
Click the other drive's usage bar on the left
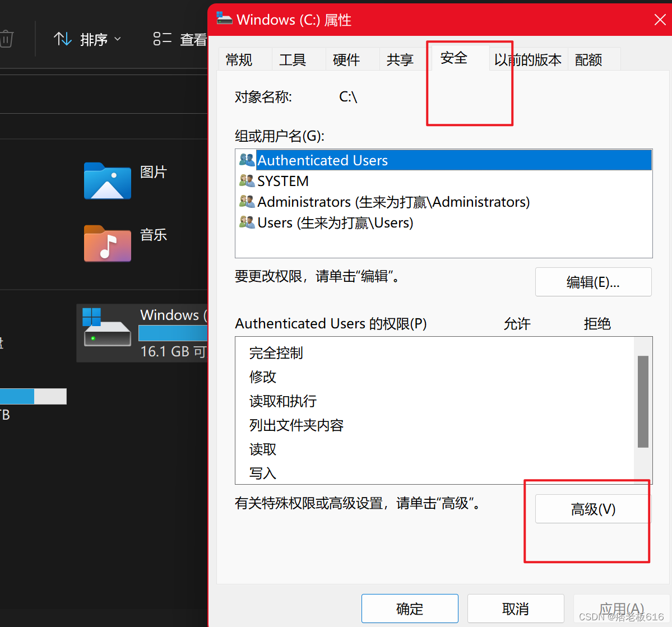pos(33,396)
